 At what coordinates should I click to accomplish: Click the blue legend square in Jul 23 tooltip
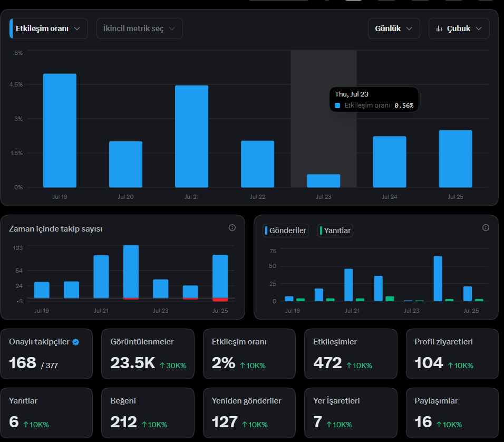[337, 105]
